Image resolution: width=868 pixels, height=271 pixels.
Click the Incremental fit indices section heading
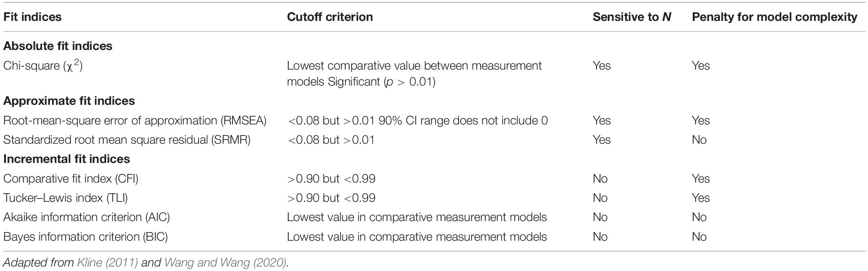[67, 159]
